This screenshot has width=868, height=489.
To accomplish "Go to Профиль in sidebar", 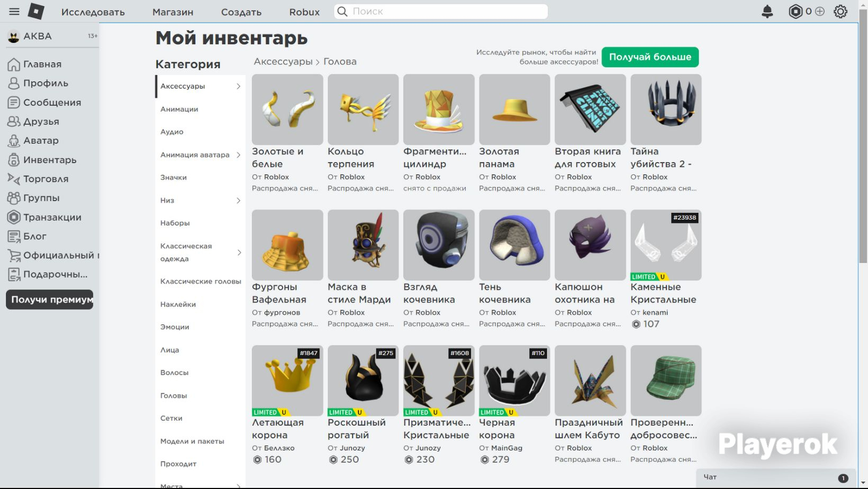I will [x=38, y=83].
